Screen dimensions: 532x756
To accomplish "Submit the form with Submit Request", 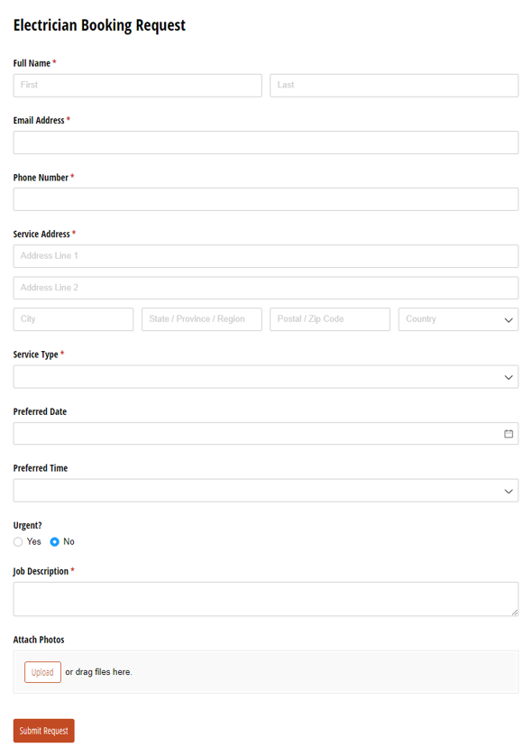I will tap(44, 731).
